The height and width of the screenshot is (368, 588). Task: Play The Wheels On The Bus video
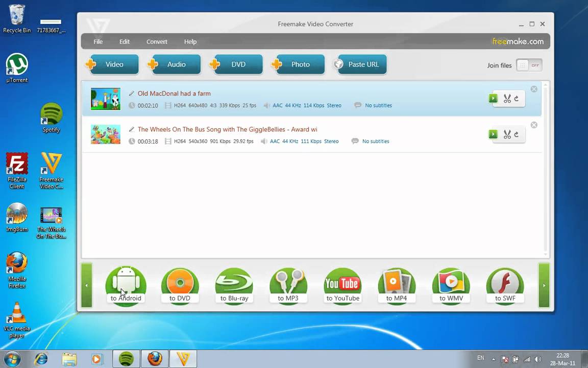coord(493,134)
